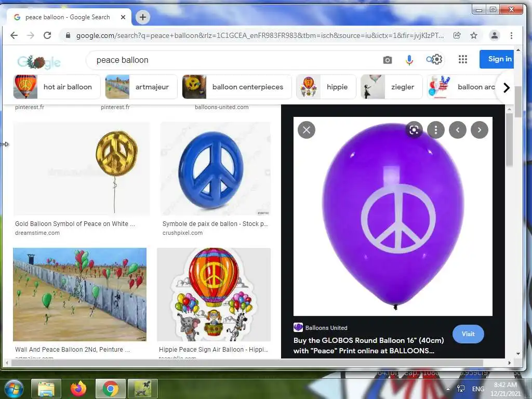Screen dimensions: 532x399
Task: Open the Google apps grid
Action: pos(463,59)
